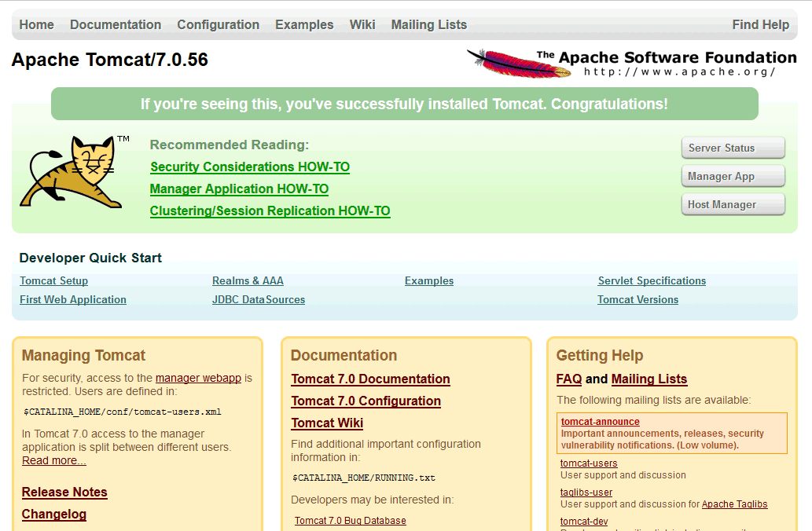Open the First Web Application link
This screenshot has height=531, width=812.
pos(73,299)
